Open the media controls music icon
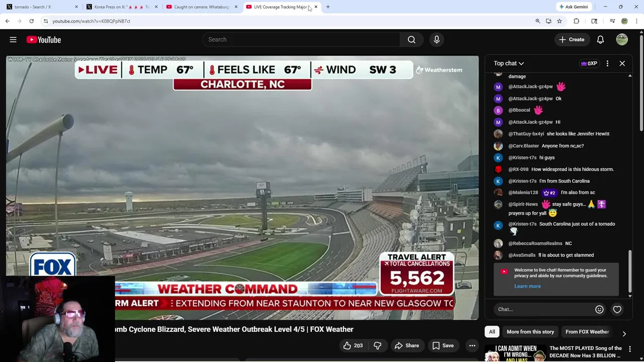Image resolution: width=644 pixels, height=362 pixels. coord(612,21)
